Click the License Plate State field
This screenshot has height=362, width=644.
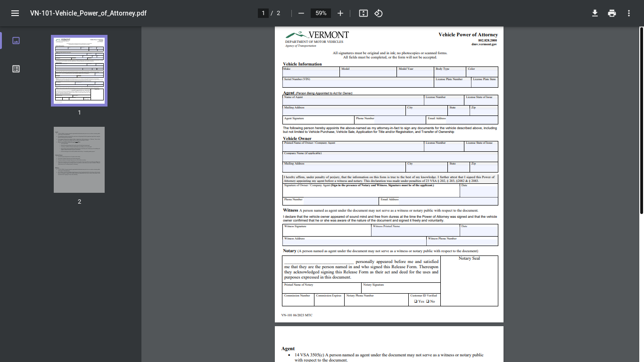click(485, 82)
